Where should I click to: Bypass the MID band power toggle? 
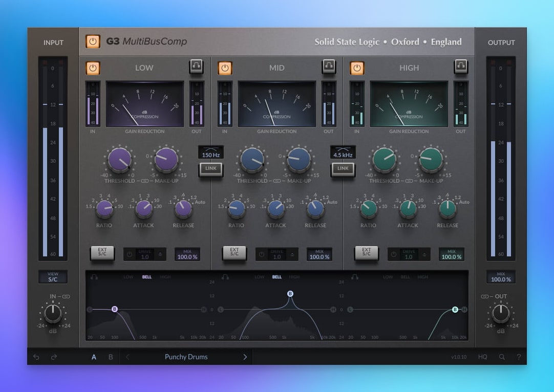(x=225, y=68)
